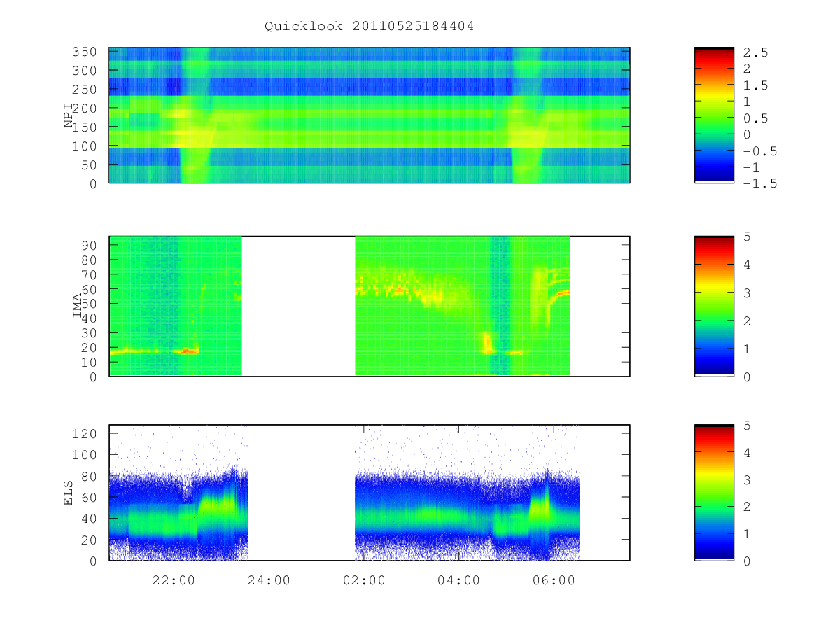The image size is (840, 630).
Task: Click the 1.5 value on NPI colorbar
Action: pos(756,85)
